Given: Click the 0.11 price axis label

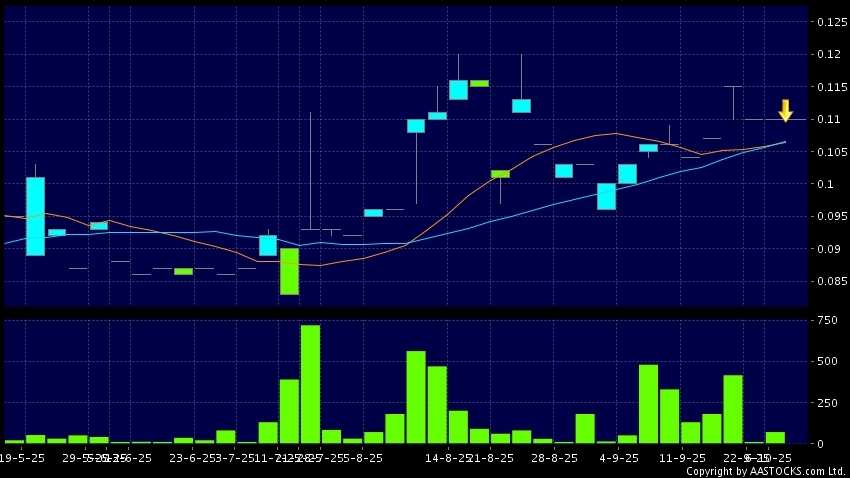Looking at the screenshot, I should click(824, 119).
